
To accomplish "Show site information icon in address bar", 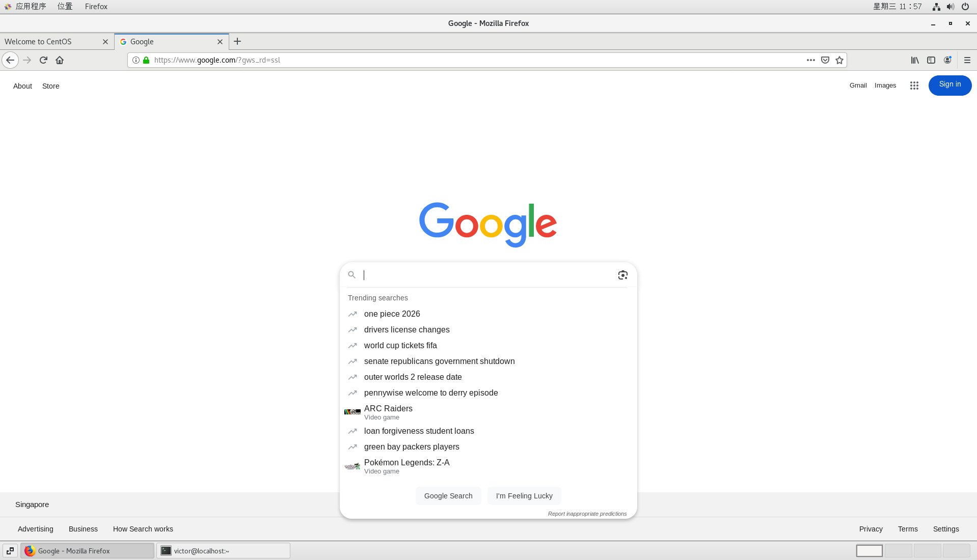I will coord(136,60).
